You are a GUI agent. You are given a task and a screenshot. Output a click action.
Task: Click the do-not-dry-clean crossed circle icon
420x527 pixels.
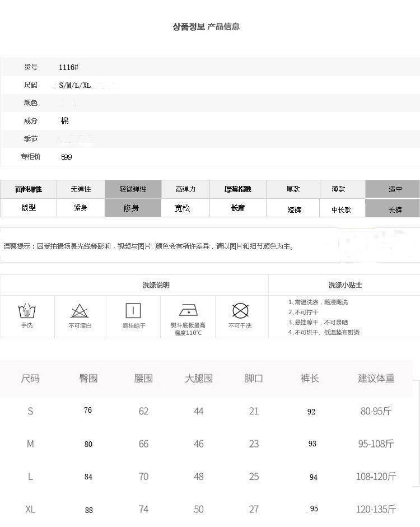[241, 311]
